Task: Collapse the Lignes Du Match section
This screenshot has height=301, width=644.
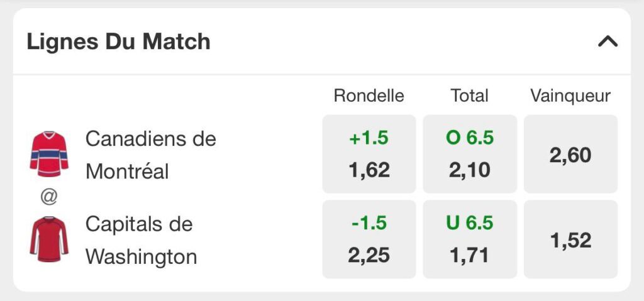Action: (608, 41)
